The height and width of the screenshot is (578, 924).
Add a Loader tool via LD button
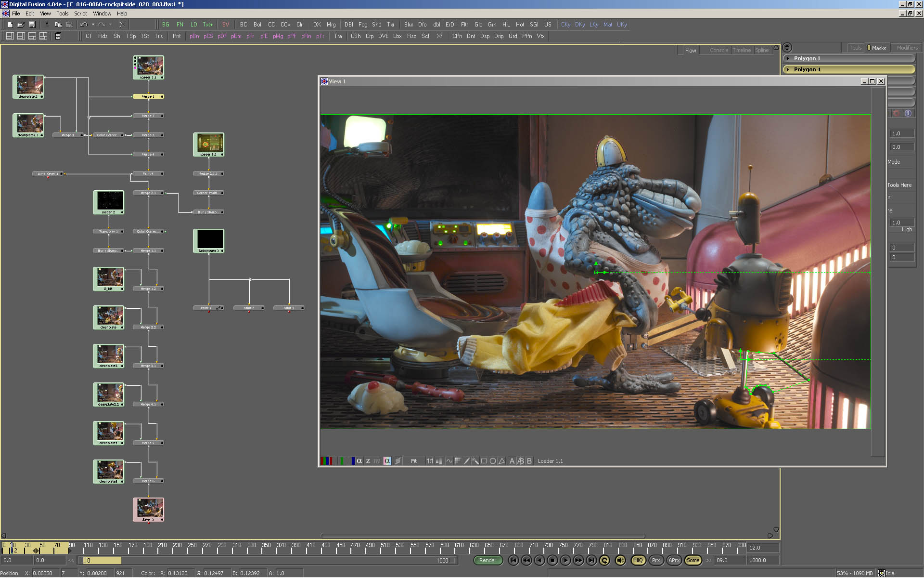tap(193, 25)
